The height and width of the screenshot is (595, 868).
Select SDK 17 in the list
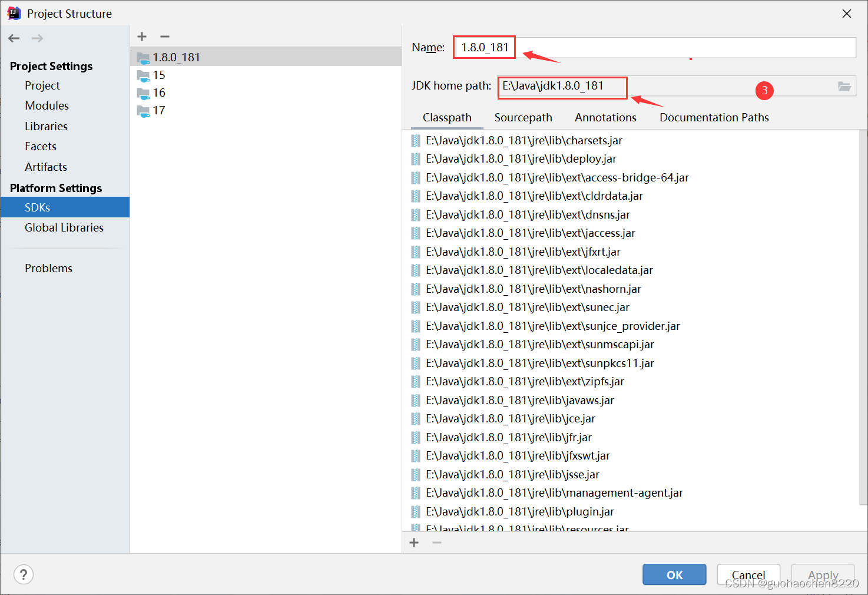[158, 110]
